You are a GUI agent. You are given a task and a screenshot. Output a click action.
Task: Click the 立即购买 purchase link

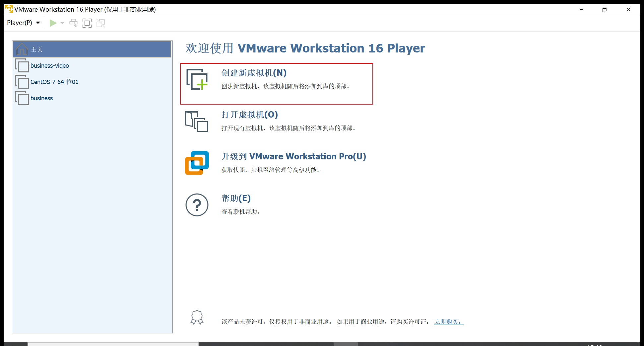click(449, 322)
